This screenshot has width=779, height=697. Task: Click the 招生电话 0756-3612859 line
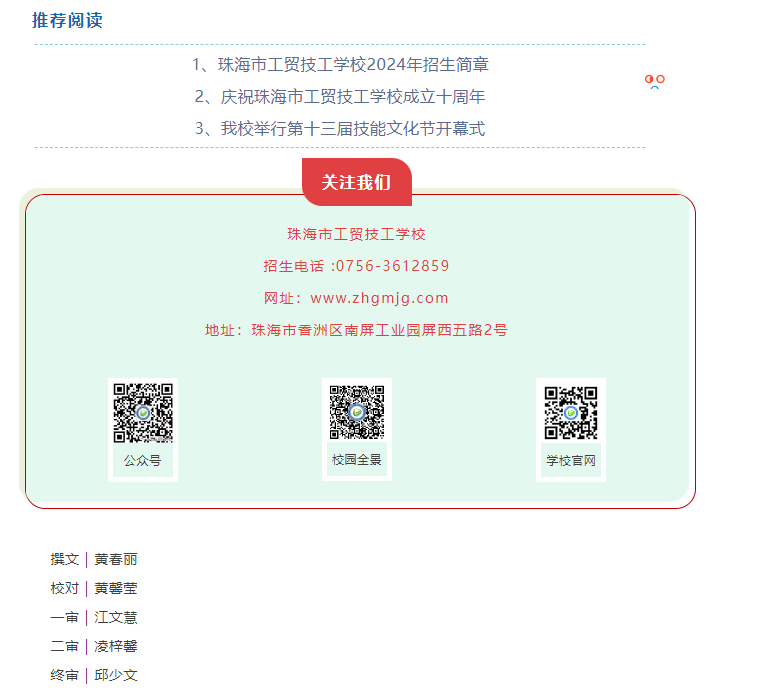(356, 266)
